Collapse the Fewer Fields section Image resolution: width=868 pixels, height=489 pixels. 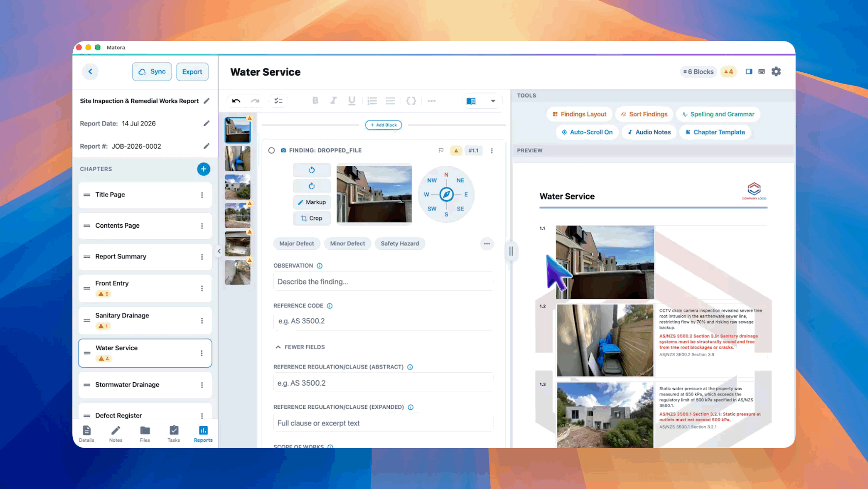coord(300,347)
